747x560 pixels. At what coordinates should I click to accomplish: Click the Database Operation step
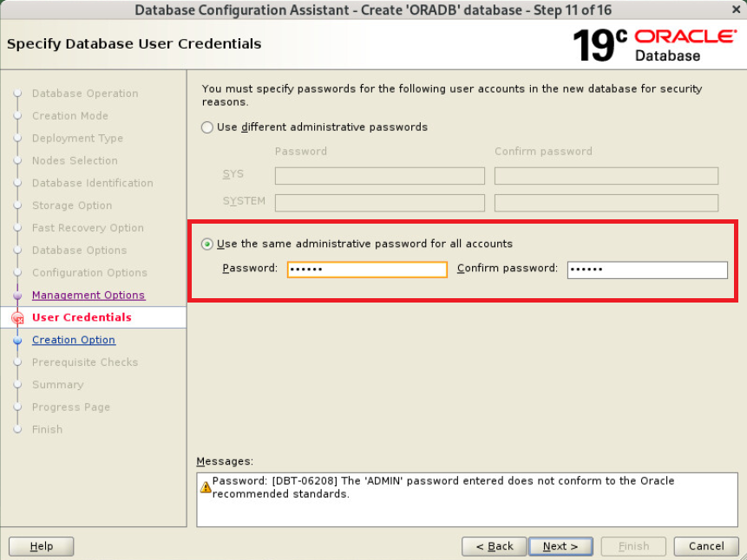point(85,94)
